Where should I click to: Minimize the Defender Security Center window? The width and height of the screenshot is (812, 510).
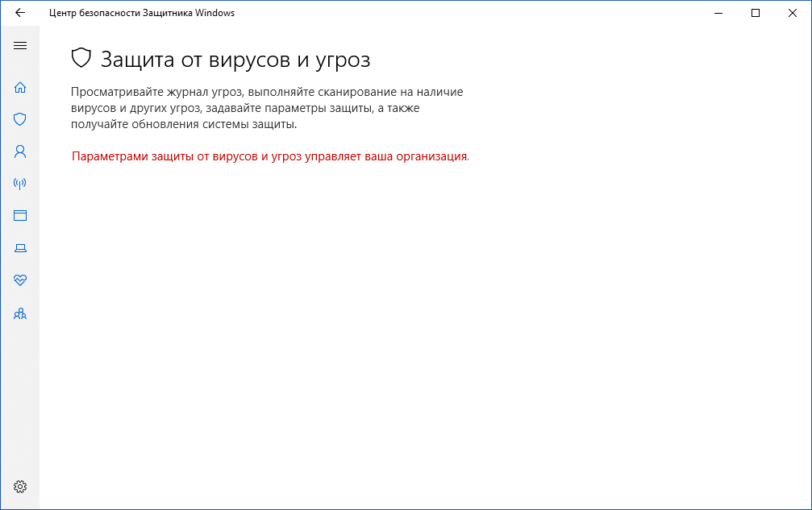point(718,13)
